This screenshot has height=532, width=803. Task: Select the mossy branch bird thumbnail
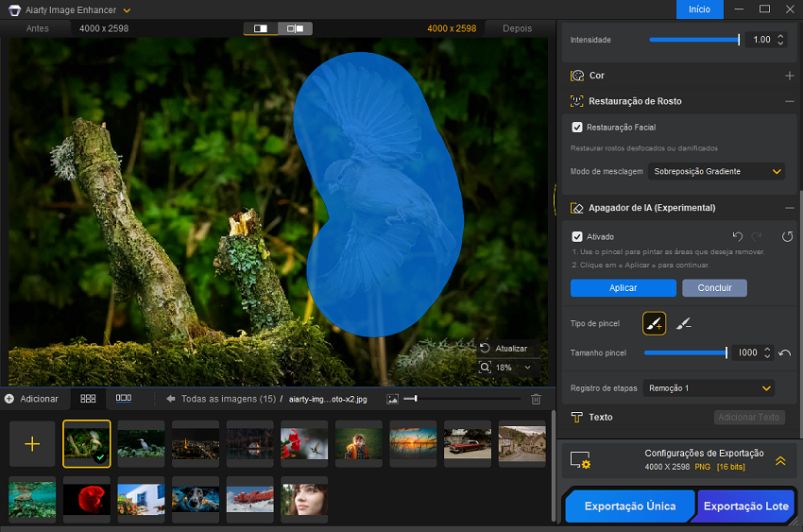click(87, 443)
